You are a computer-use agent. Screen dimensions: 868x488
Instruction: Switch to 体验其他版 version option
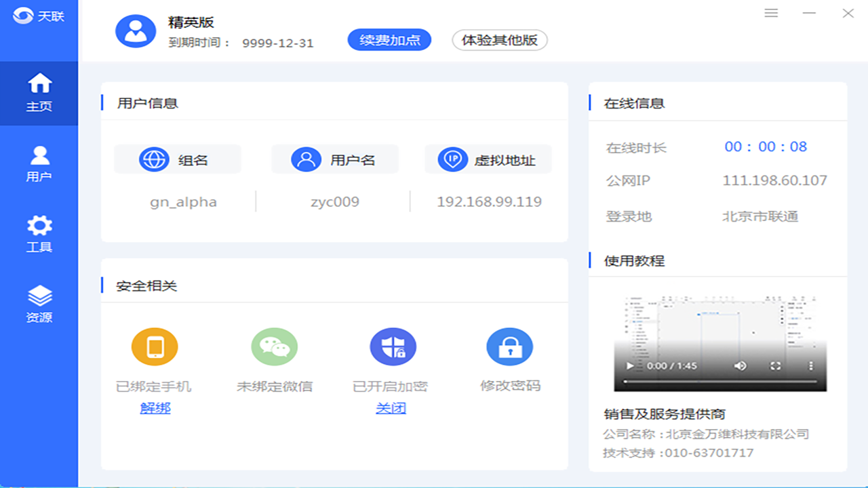coord(500,40)
